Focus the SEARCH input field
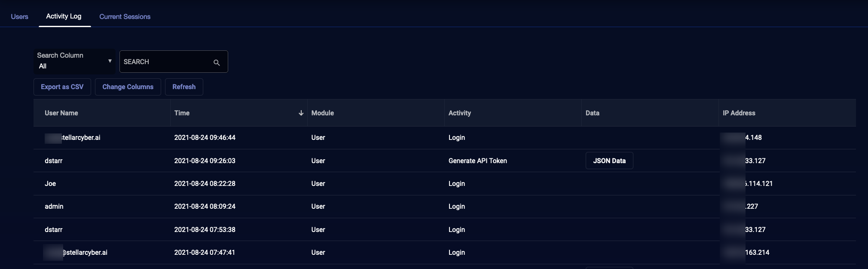 pos(165,62)
